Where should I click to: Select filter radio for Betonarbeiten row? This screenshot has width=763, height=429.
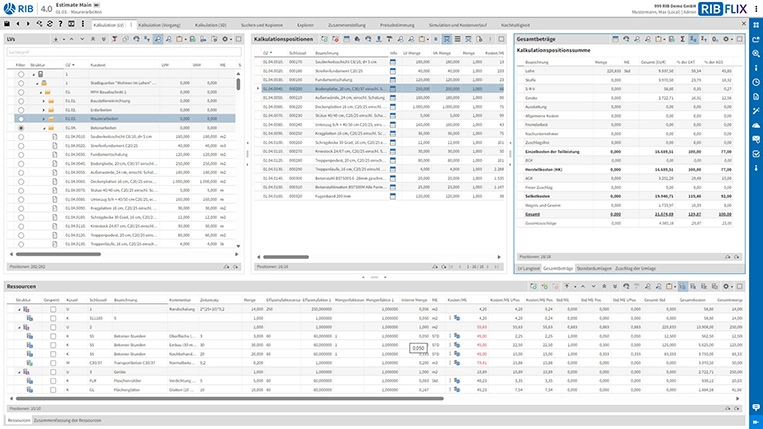pyautogui.click(x=21, y=128)
